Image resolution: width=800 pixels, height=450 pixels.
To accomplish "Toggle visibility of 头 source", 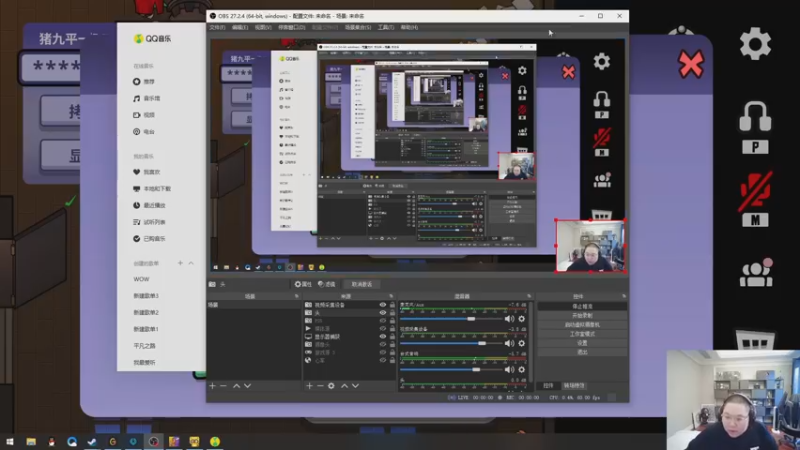I will tap(383, 313).
